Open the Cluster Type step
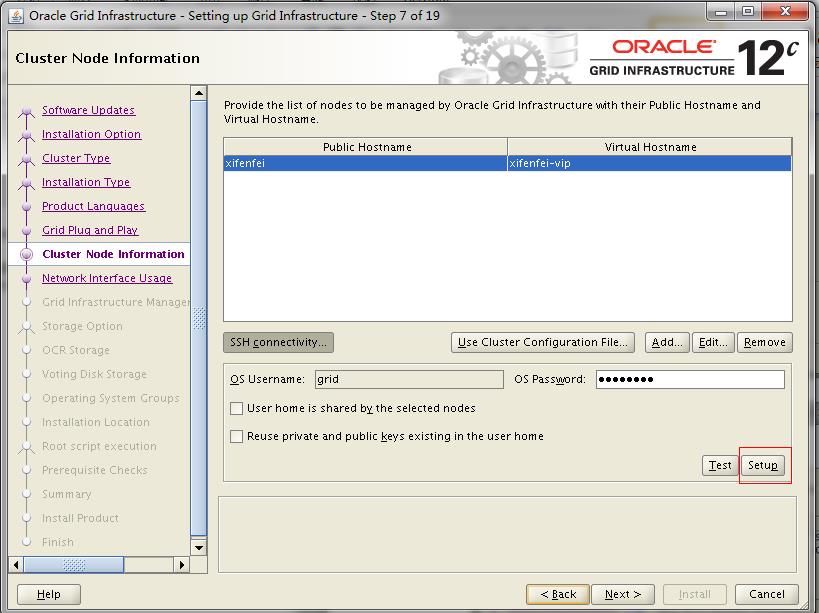819x613 pixels. (76, 158)
